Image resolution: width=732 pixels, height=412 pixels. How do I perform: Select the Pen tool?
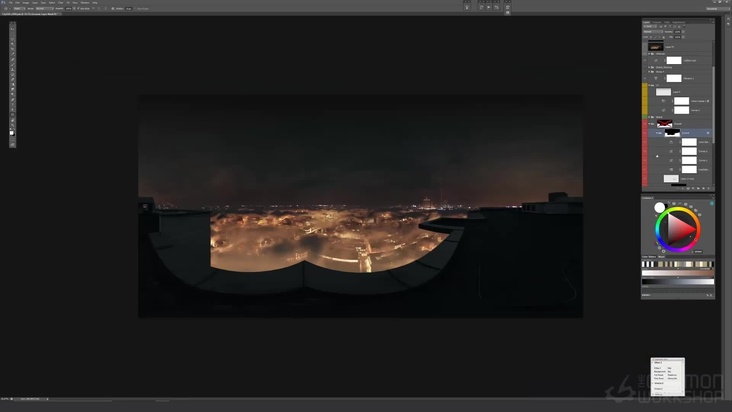pos(13,99)
